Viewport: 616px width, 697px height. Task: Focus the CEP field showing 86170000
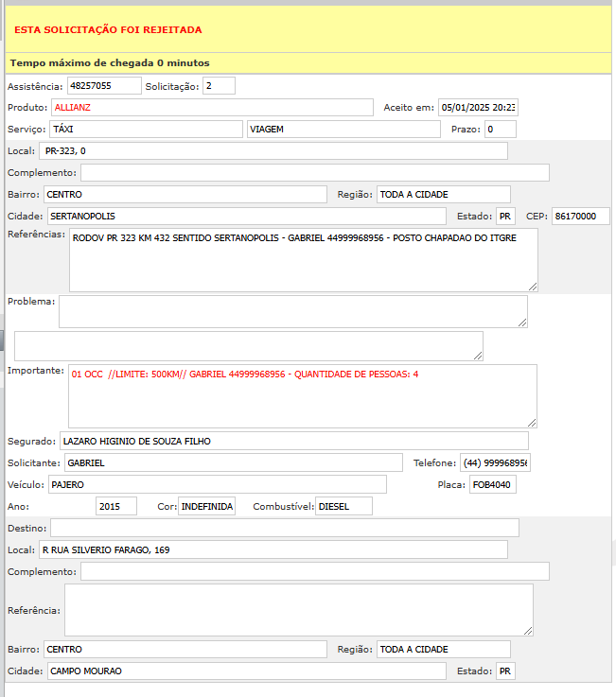(580, 217)
